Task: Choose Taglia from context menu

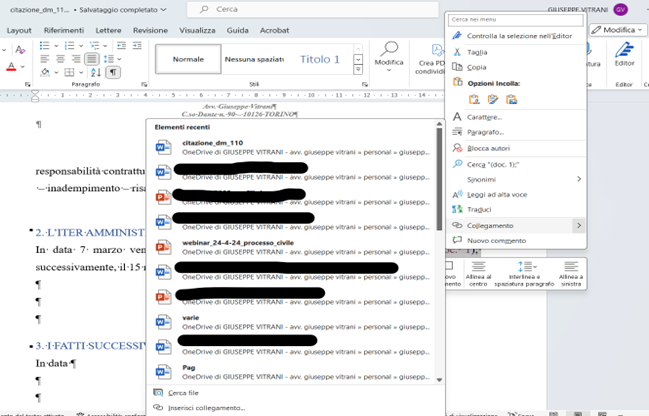Action: pos(517,52)
